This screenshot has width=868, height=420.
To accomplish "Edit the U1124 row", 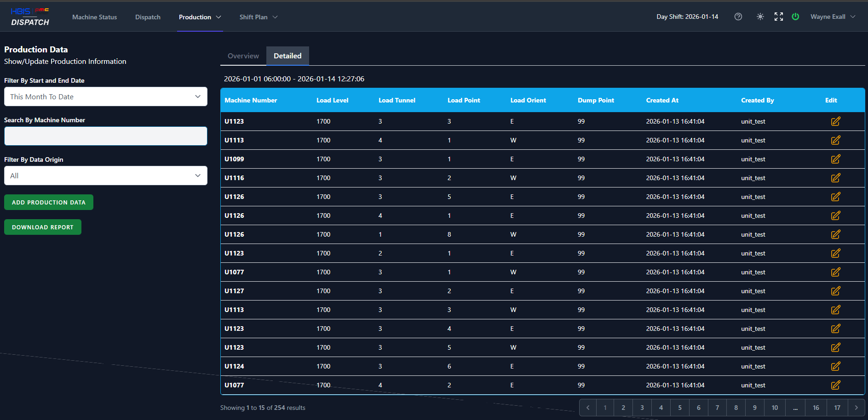I will 836,366.
